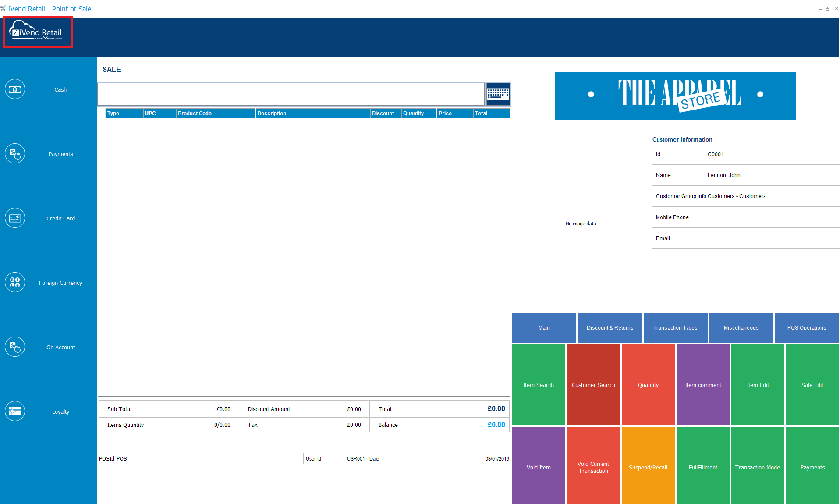Click The Apparel Store banner
Screen dimensions: 840x504
point(675,96)
